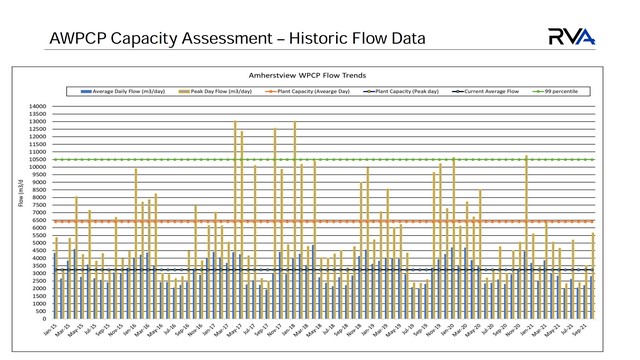The width and height of the screenshot is (640, 360).
Task: Click Current Average Flow legend item
Action: [x=485, y=91]
